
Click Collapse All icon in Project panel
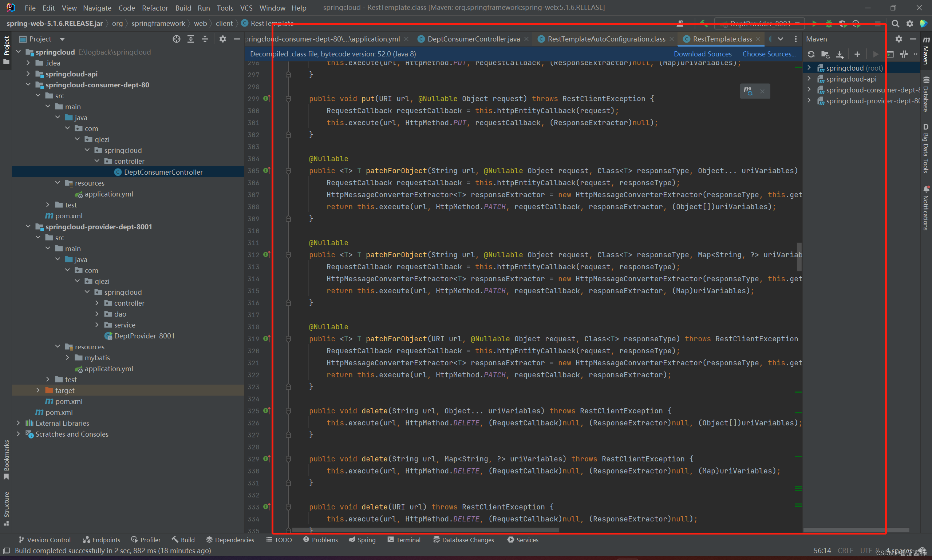click(x=205, y=39)
